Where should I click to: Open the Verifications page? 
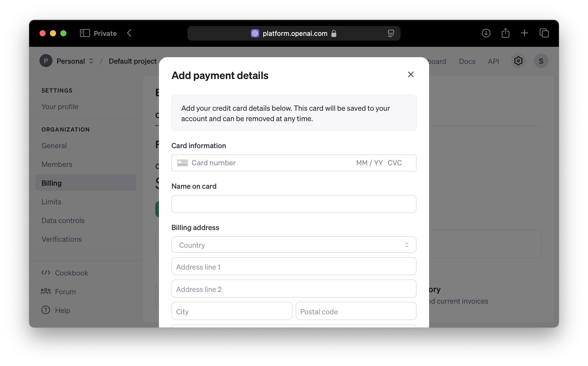coord(62,239)
